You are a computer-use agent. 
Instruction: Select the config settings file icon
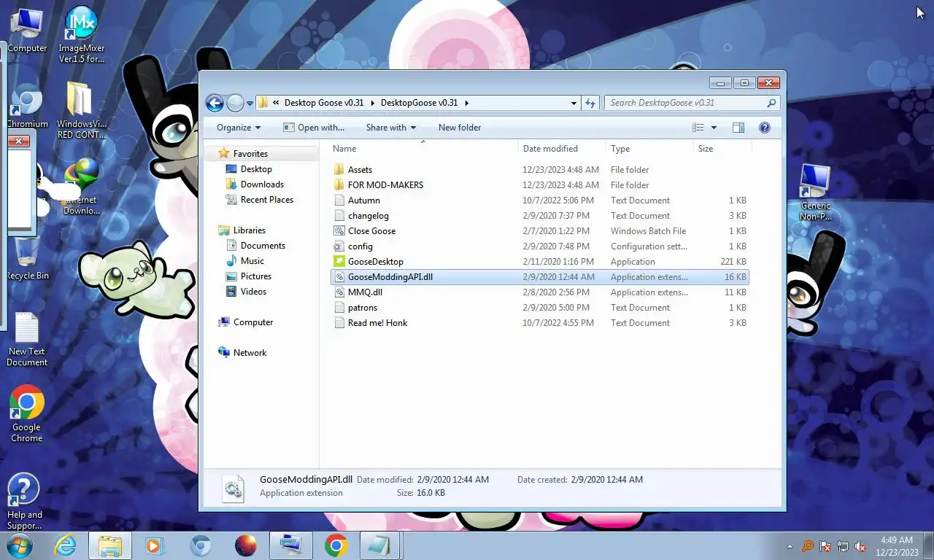click(339, 246)
